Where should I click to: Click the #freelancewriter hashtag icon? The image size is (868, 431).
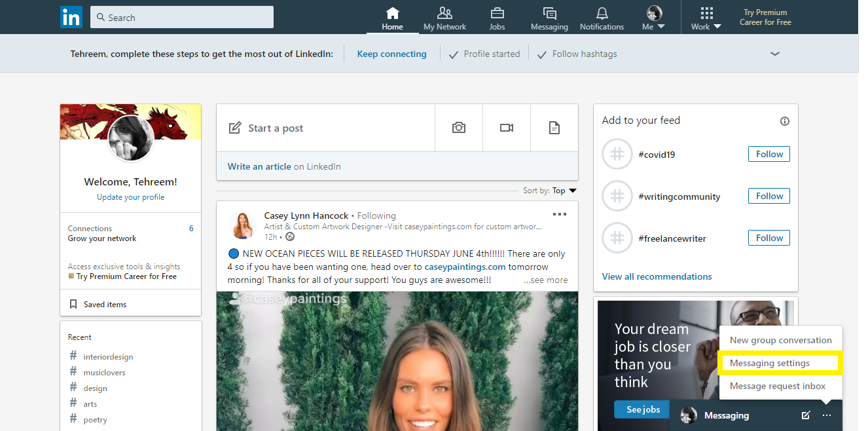[617, 238]
